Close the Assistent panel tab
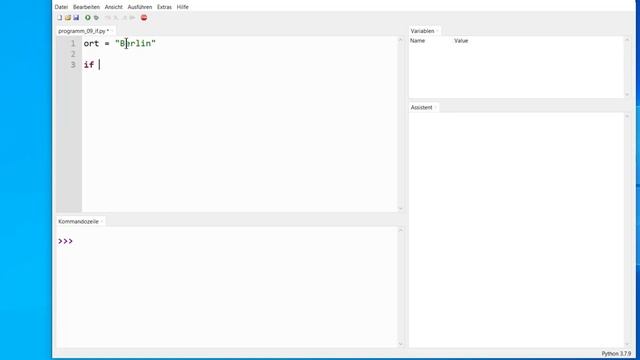The width and height of the screenshot is (640, 360). tap(436, 107)
